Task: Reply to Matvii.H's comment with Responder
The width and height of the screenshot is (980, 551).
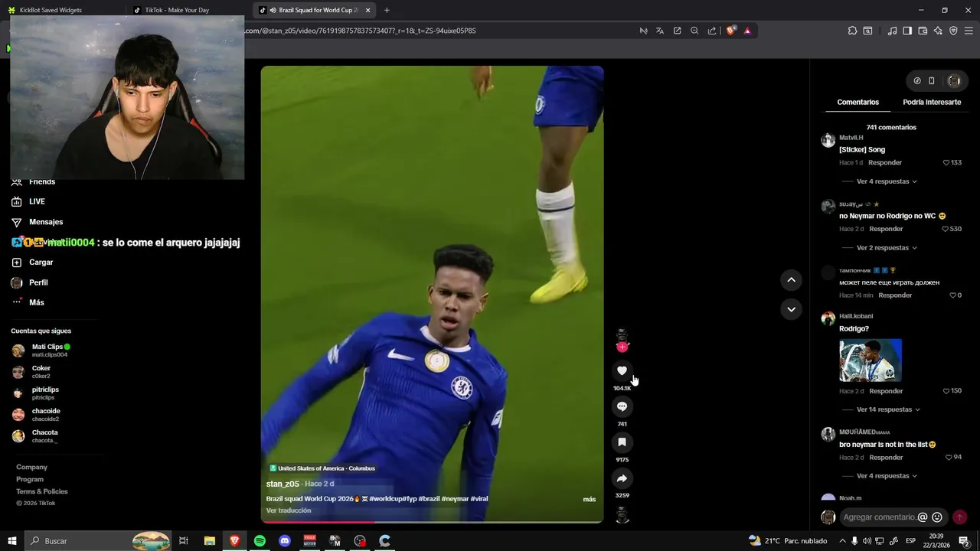Action: pyautogui.click(x=885, y=163)
